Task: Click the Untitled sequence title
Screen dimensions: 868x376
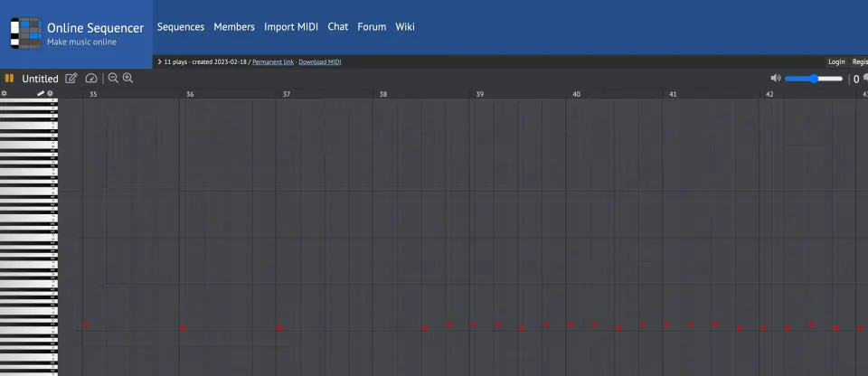Action: (x=40, y=79)
